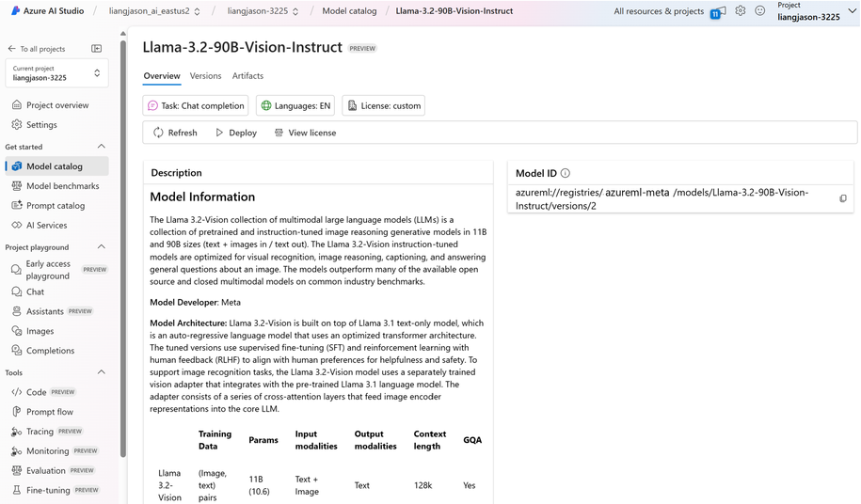This screenshot has height=504, width=861.
Task: Click the Project overview icon
Action: tap(17, 104)
